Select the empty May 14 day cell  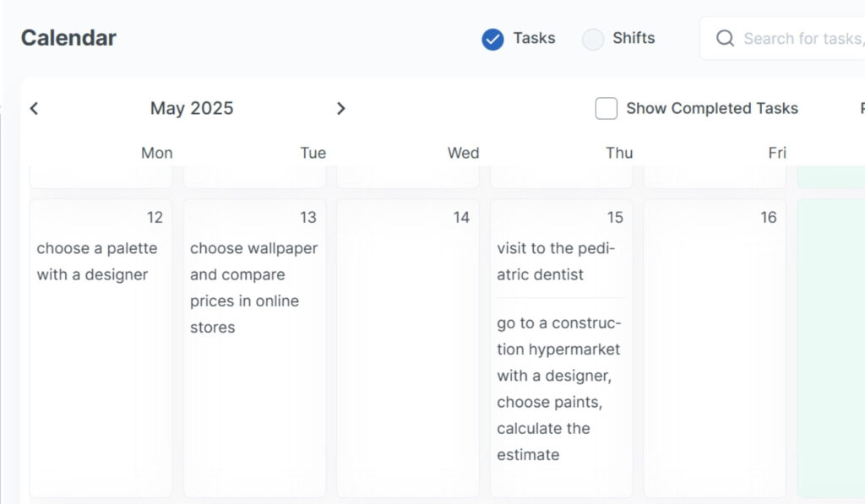coord(407,355)
